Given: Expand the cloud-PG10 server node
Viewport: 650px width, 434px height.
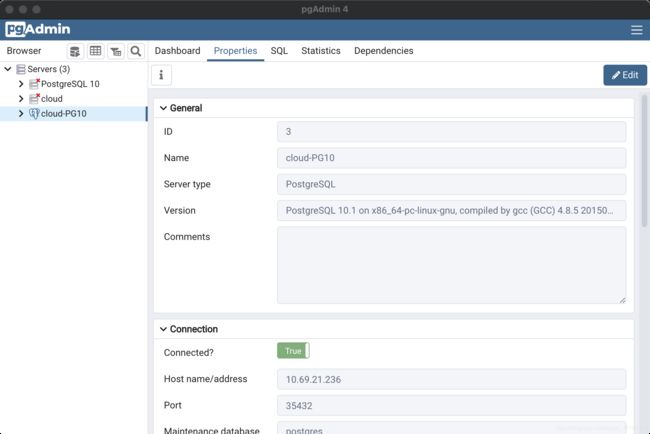Looking at the screenshot, I should (21, 114).
